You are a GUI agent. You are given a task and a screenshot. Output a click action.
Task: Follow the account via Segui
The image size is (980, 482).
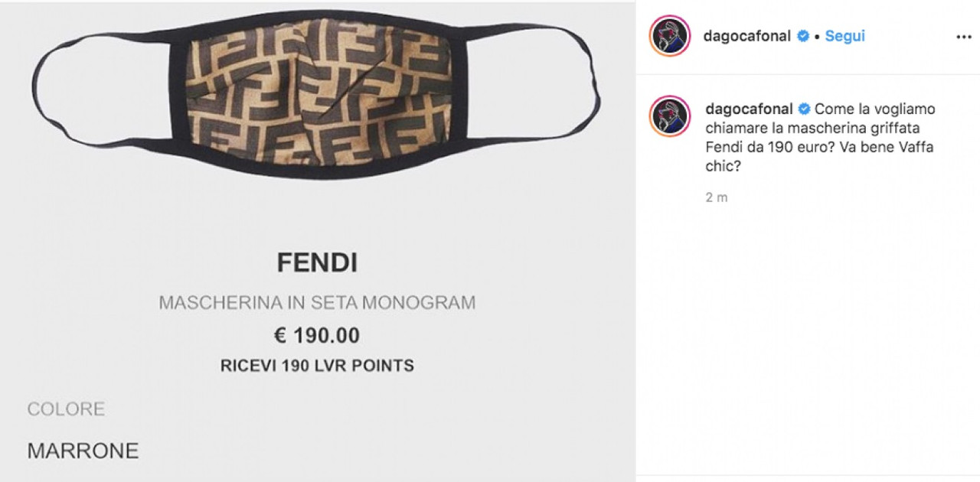point(844,36)
